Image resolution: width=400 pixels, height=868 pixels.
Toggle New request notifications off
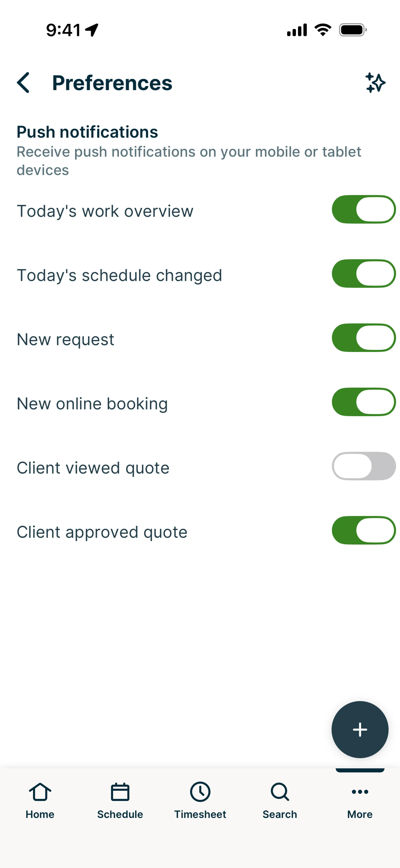pos(364,338)
